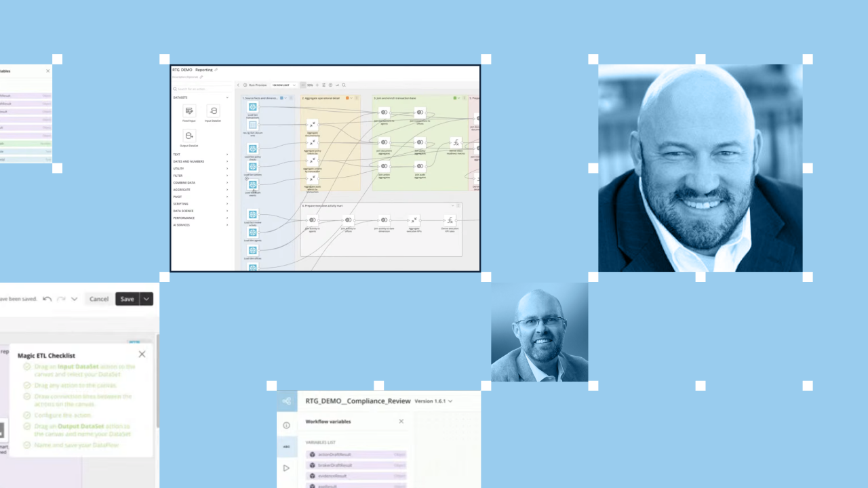This screenshot has height=488, width=868.
Task: Select the Derive executive KPI rates node
Action: tap(450, 220)
